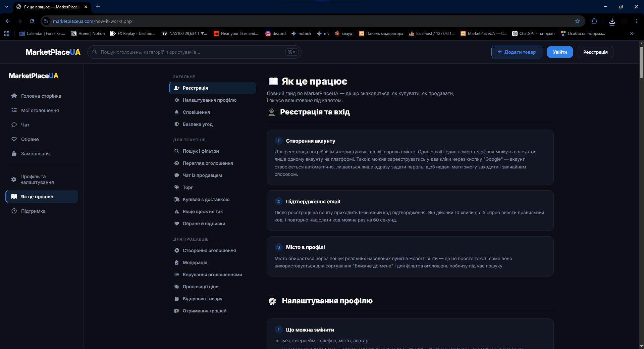Open the Обране heart icon in sidebar
Image resolution: width=644 pixels, height=349 pixels.
tap(14, 139)
